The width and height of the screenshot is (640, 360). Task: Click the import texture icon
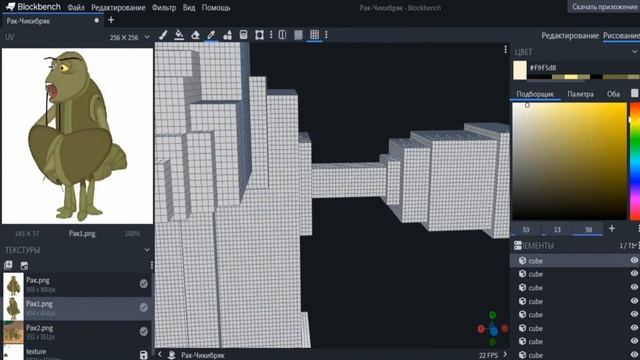point(8,265)
